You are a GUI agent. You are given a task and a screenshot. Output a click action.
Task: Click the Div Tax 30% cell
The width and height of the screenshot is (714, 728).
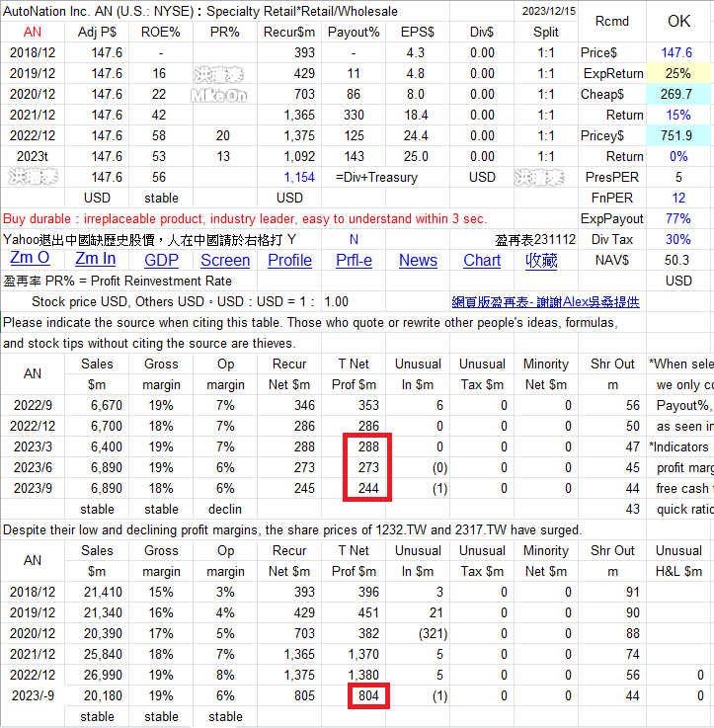click(x=677, y=239)
